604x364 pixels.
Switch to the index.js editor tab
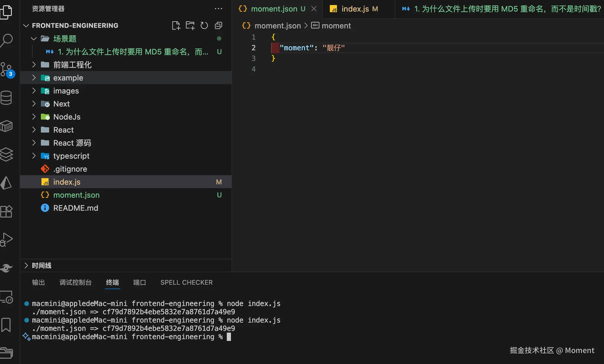pyautogui.click(x=355, y=9)
